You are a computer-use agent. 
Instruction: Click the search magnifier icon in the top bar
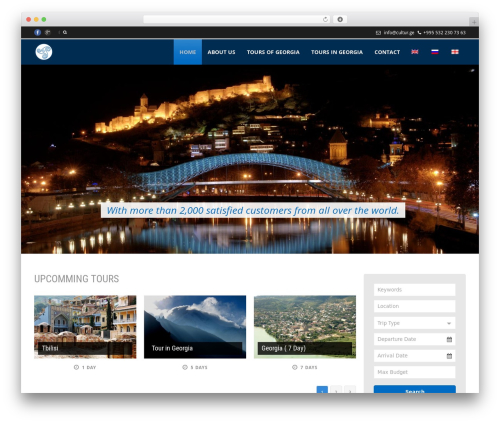[65, 32]
